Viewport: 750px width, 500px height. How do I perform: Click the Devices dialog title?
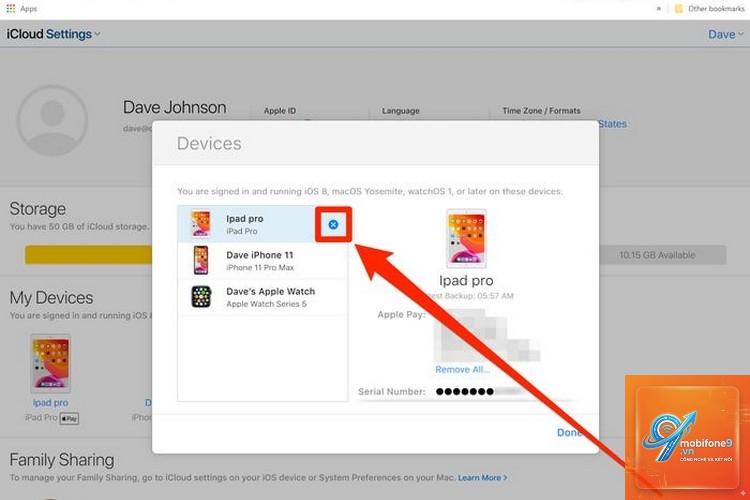pyautogui.click(x=209, y=144)
